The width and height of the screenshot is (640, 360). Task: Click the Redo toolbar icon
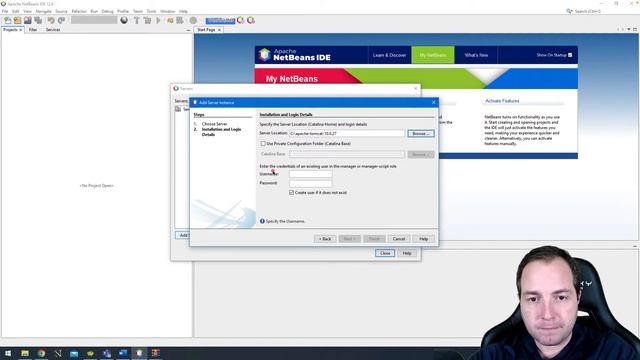coord(62,20)
